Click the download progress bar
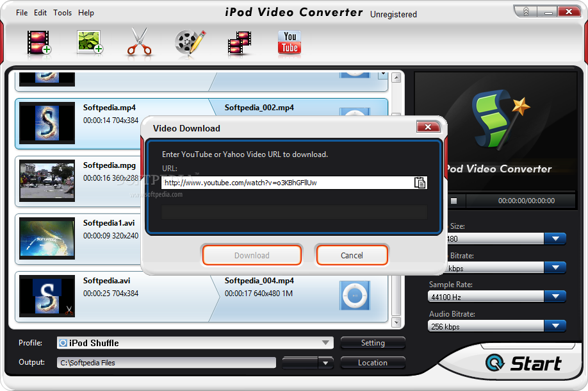The height and width of the screenshot is (391, 588). (295, 212)
